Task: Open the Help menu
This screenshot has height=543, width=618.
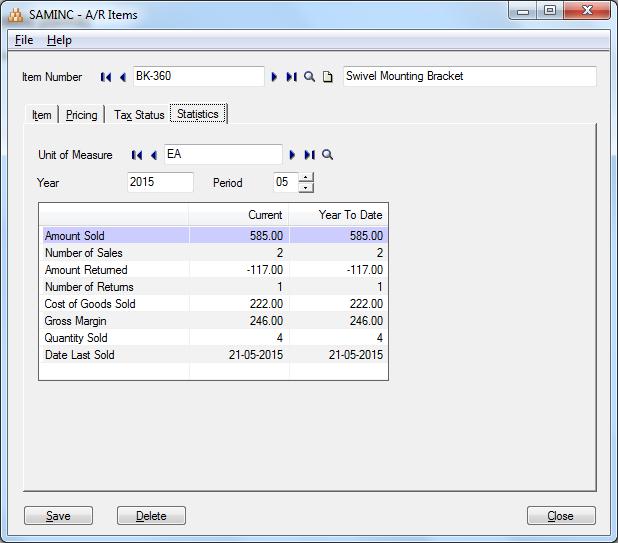Action: coord(59,40)
